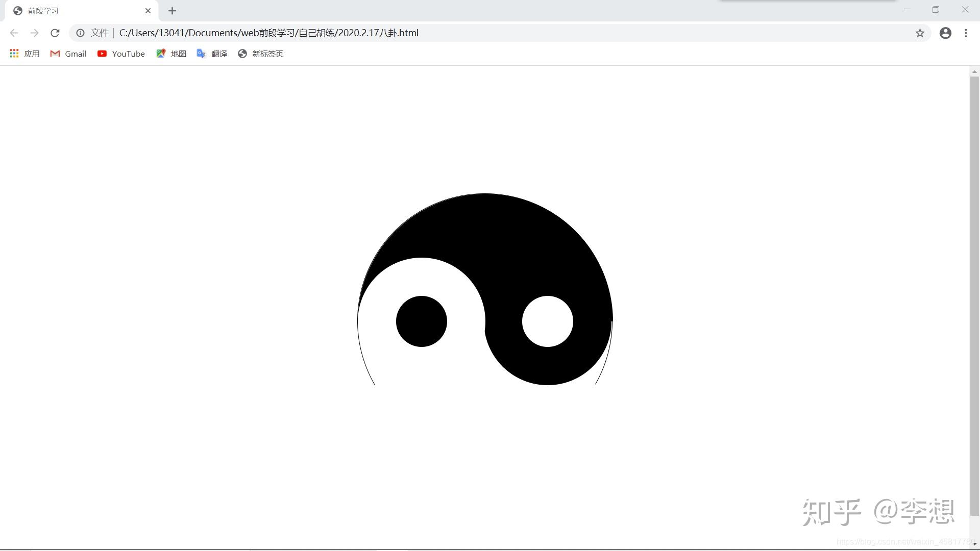Open the 地图 maps bookmark

(x=171, y=54)
